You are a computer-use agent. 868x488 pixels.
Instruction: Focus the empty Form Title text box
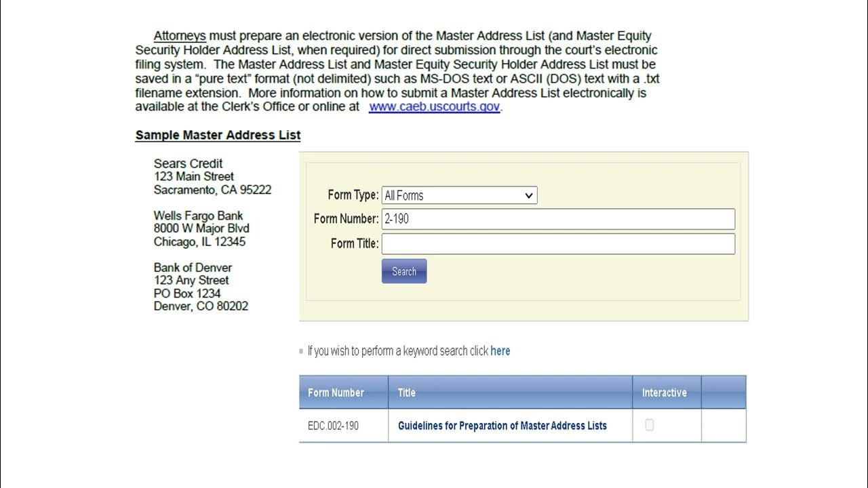tap(558, 244)
